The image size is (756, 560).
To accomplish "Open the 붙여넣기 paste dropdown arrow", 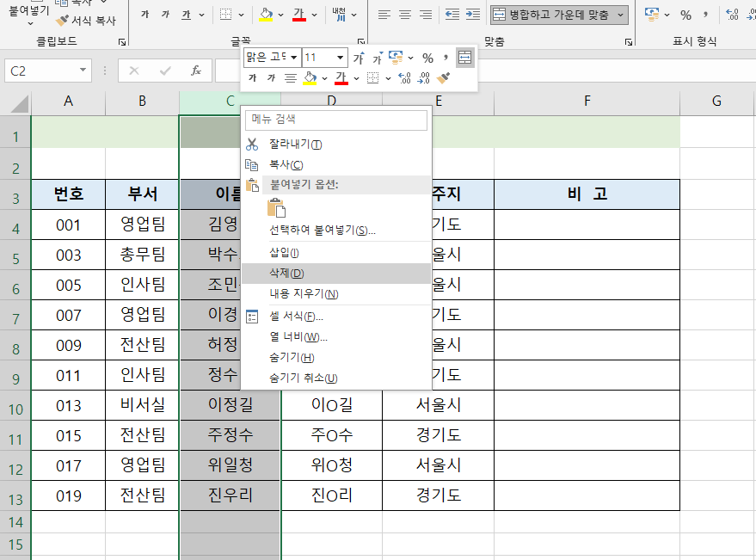I will (30, 23).
